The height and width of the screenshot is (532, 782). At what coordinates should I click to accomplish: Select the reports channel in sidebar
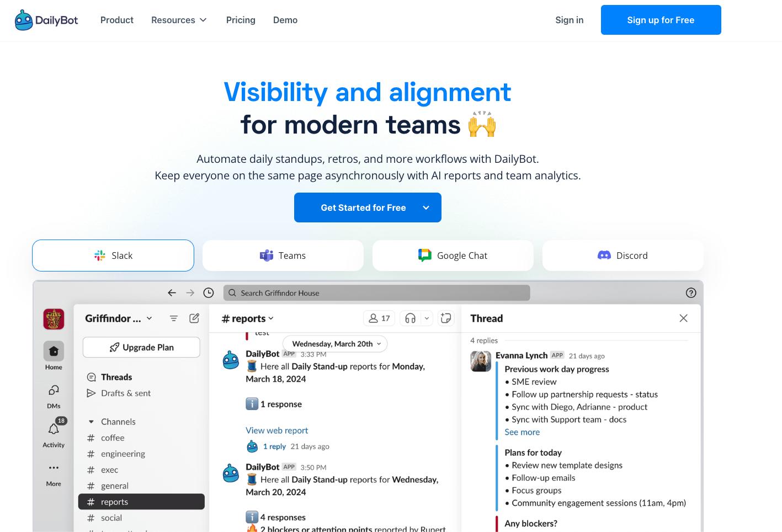(x=141, y=502)
